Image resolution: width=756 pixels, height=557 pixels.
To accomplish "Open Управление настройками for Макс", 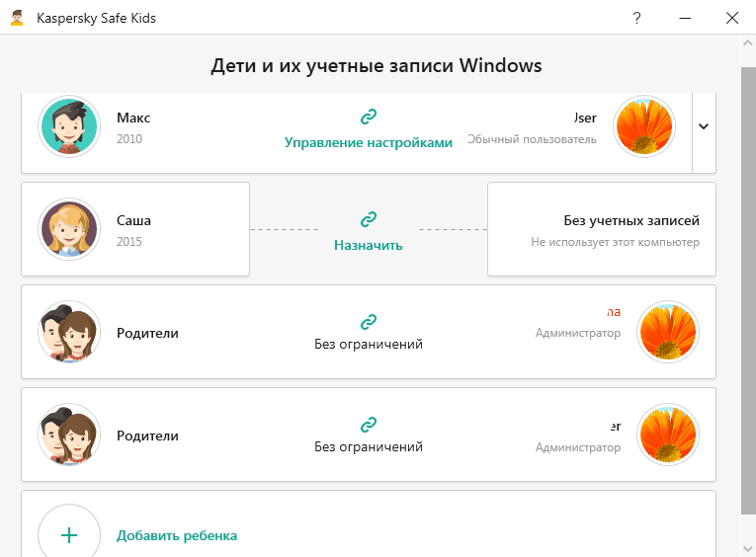I will coord(369,142).
